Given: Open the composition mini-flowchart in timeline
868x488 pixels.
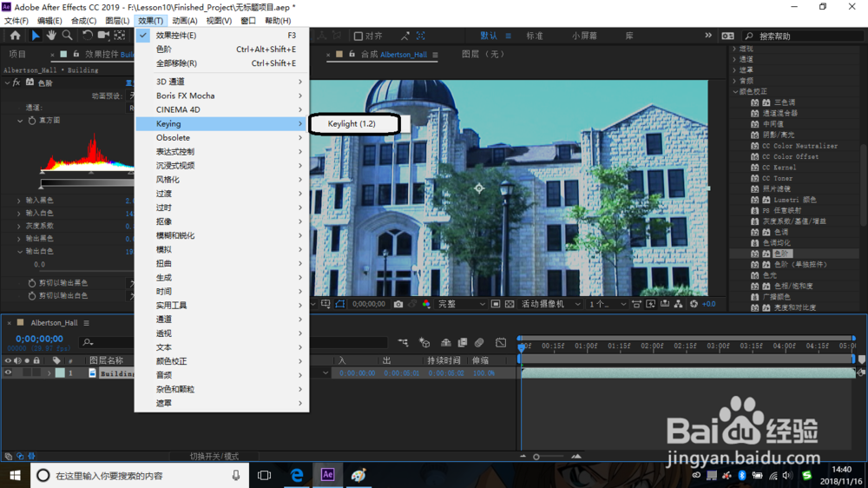Looking at the screenshot, I should click(x=403, y=343).
